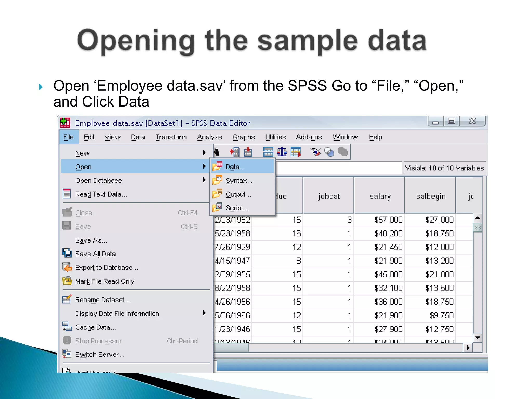The image size is (532, 399).
Task: Click the vertical scrollbar up arrow
Action: coord(477,218)
